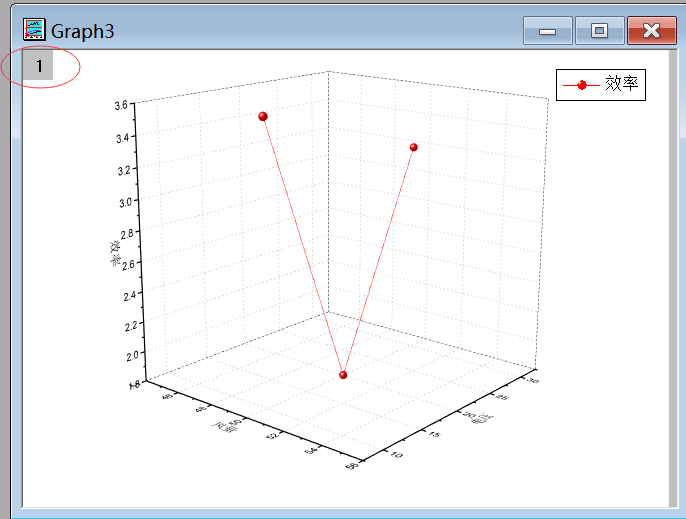Select layer 1 icon in graph

pos(38,65)
